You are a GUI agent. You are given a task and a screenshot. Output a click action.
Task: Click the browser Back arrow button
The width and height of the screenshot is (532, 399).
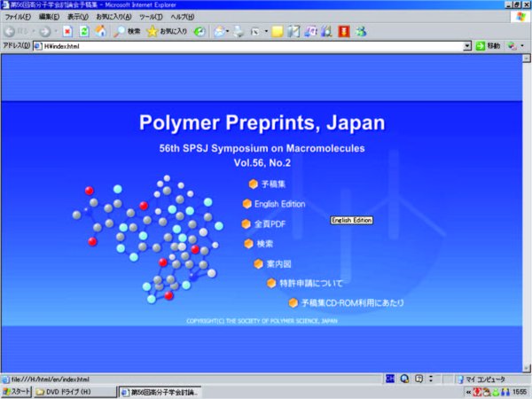(10, 32)
